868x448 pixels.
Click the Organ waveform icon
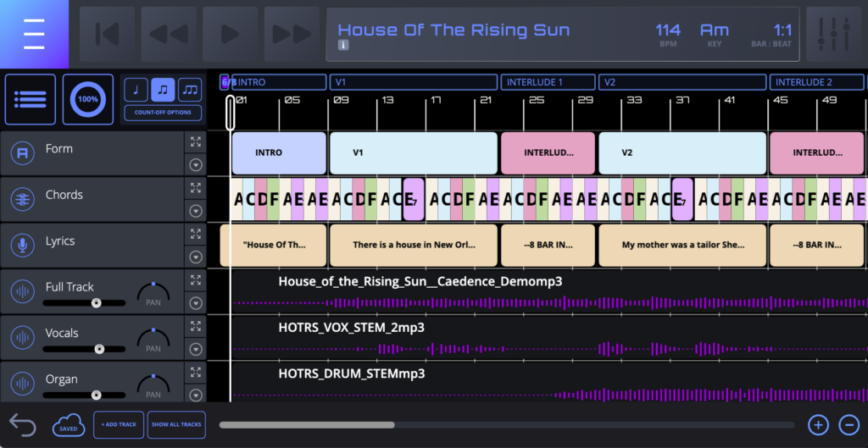pyautogui.click(x=22, y=384)
